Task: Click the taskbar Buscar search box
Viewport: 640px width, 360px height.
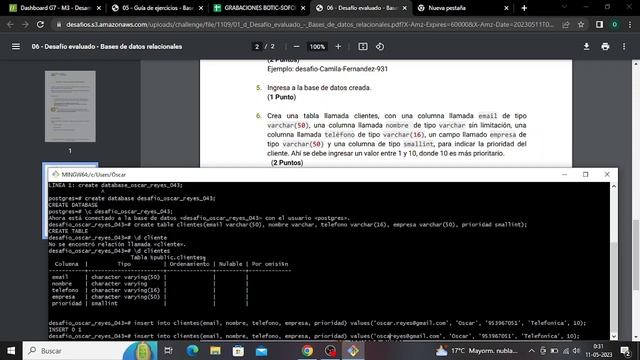Action: coord(90,351)
